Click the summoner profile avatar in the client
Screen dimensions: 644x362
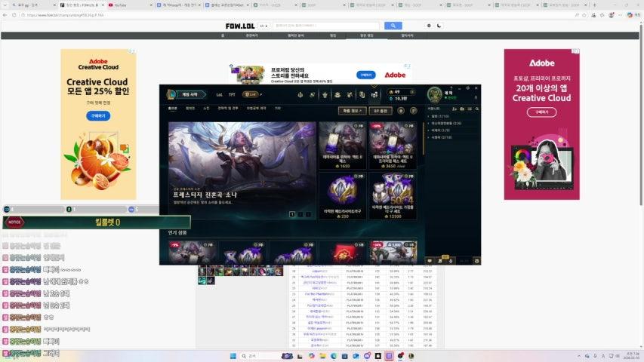(434, 94)
